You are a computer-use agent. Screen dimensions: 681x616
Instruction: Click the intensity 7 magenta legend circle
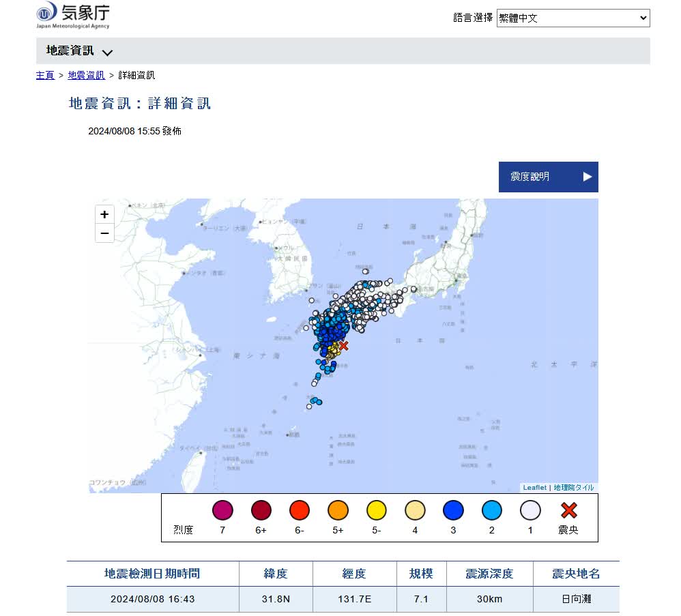click(x=222, y=510)
